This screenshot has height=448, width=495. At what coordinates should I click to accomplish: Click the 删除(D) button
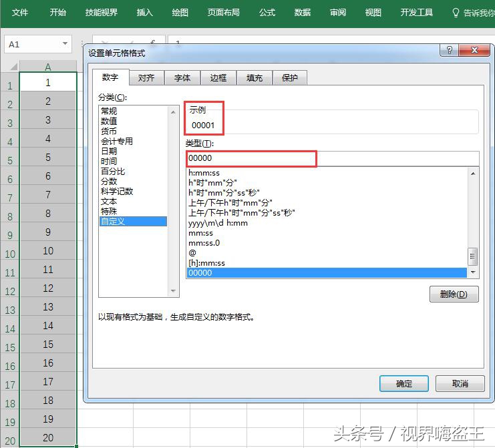pyautogui.click(x=454, y=294)
